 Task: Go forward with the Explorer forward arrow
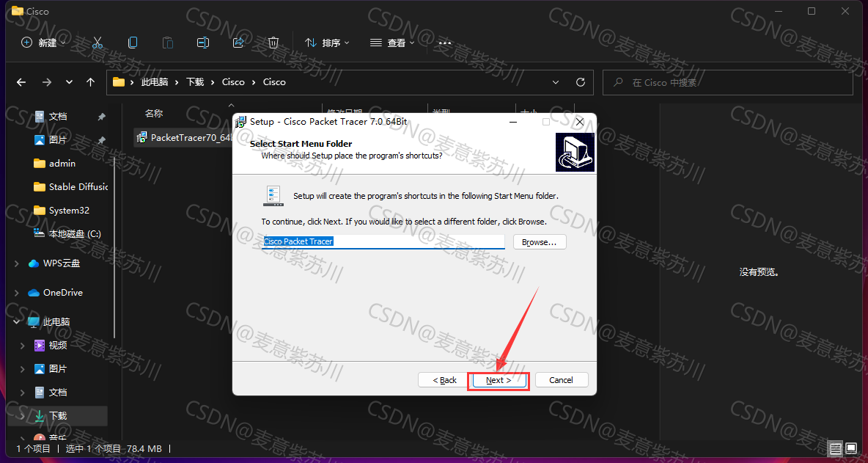pos(47,82)
